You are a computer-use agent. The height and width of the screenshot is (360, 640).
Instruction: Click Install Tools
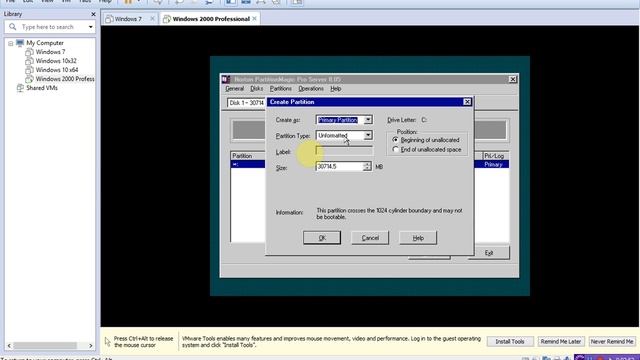[510, 342]
